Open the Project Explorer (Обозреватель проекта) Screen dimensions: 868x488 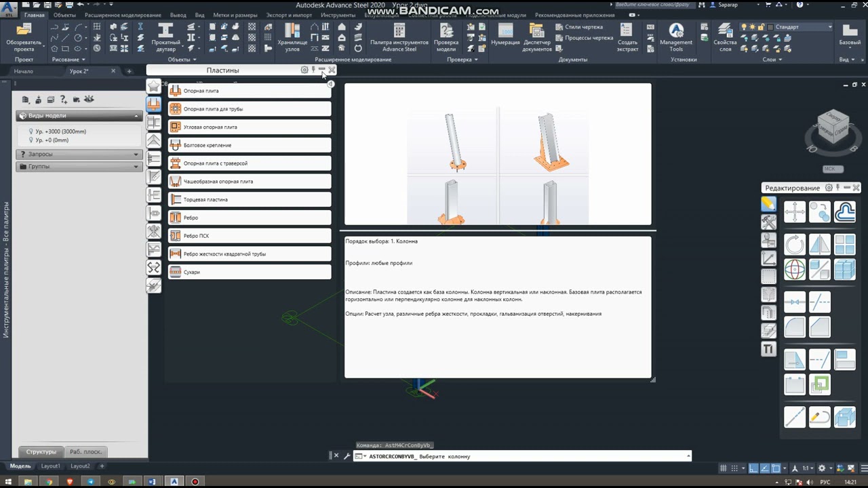coord(24,38)
